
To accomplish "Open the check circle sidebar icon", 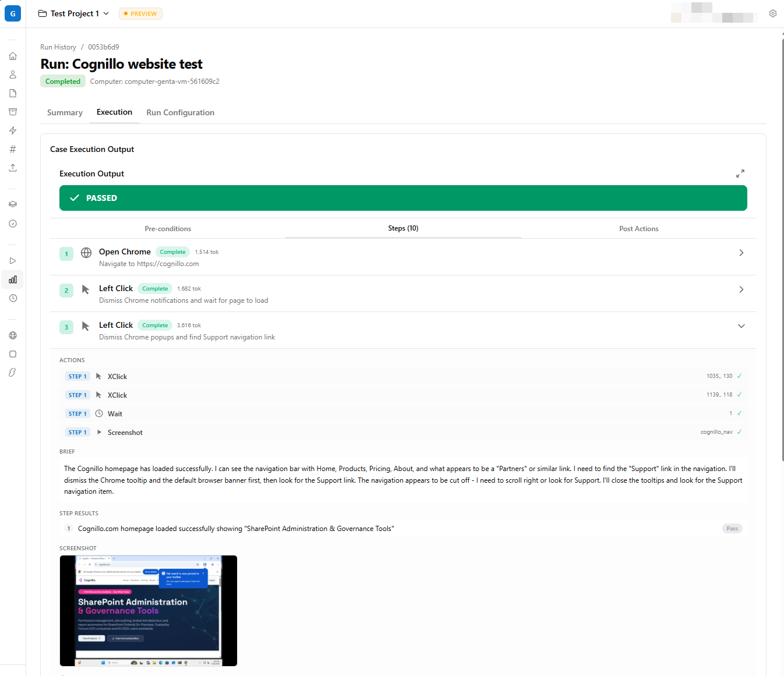I will 13,224.
